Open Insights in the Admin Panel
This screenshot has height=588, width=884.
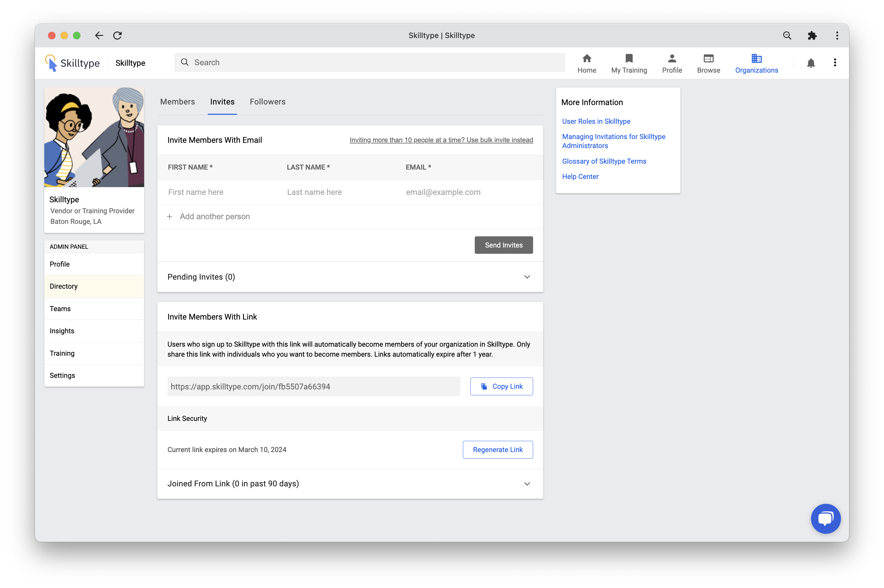[62, 331]
